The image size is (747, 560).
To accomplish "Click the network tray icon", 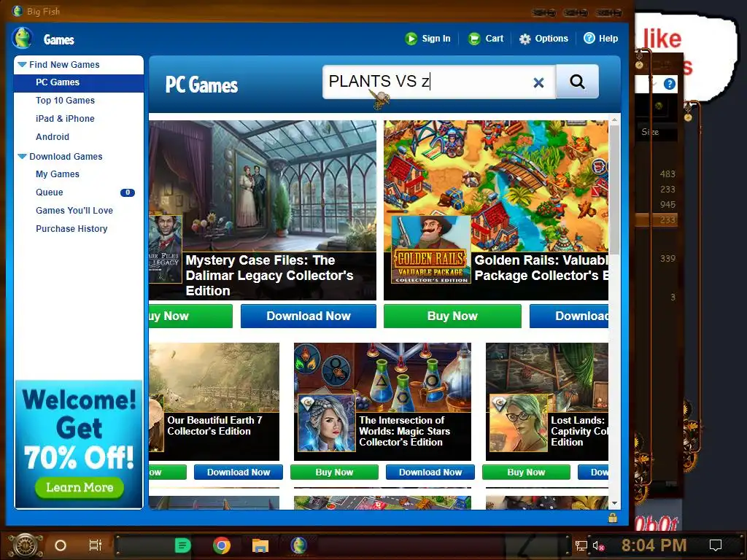I will [x=581, y=545].
